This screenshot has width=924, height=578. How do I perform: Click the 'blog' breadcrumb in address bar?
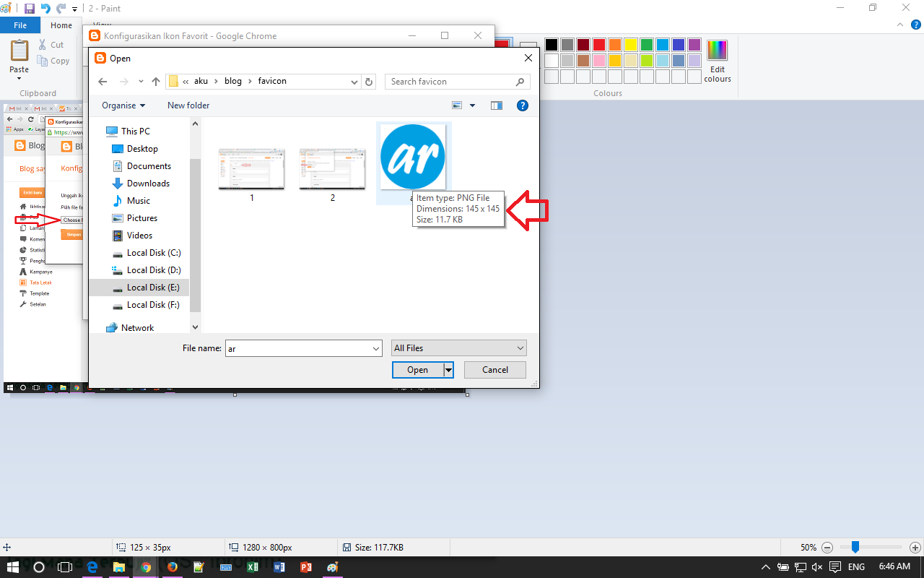[x=233, y=81]
